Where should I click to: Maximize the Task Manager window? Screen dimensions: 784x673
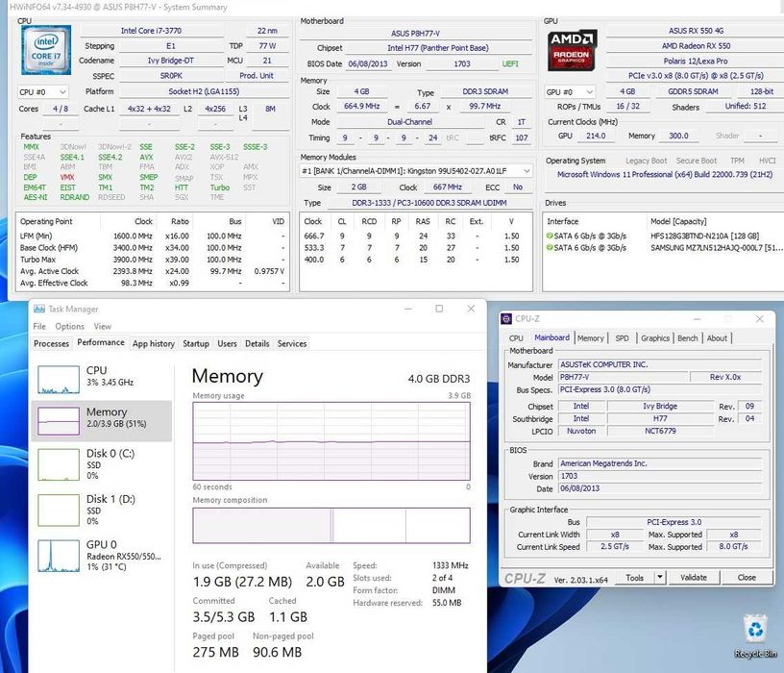point(439,309)
